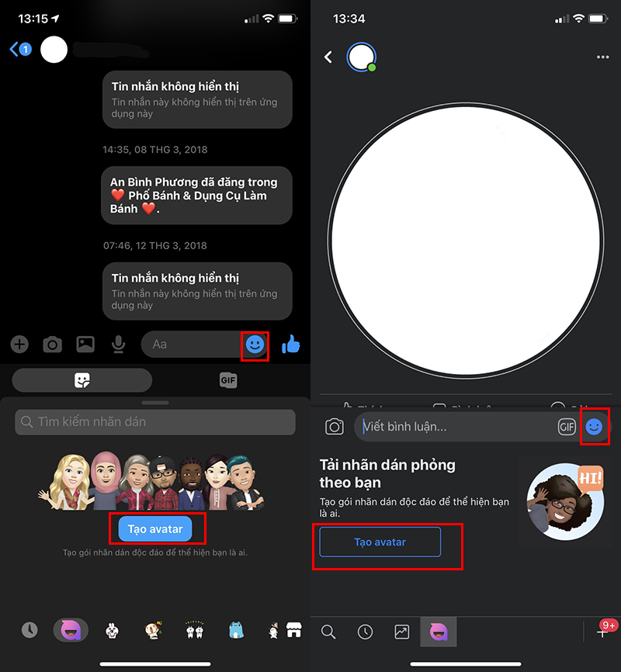Tap the plus icon with the 9+ badge
The height and width of the screenshot is (672, 621).
coord(602,632)
